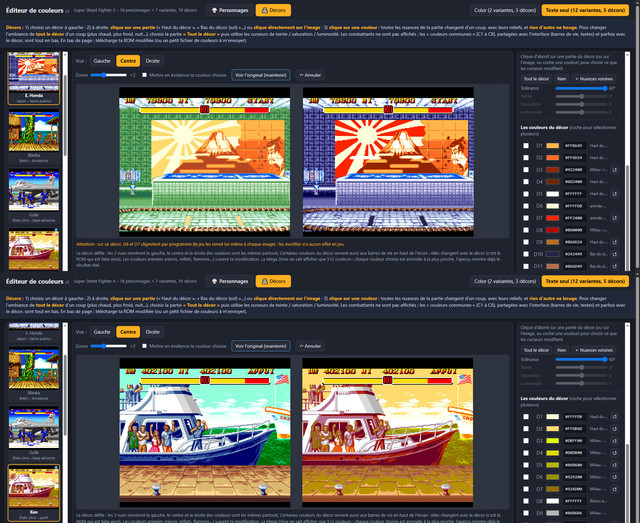Viewport: 640px width, 523px height.
Task: Open the 'Color (2 variantes, 3 décors)' selector in the top header
Action: [x=505, y=10]
